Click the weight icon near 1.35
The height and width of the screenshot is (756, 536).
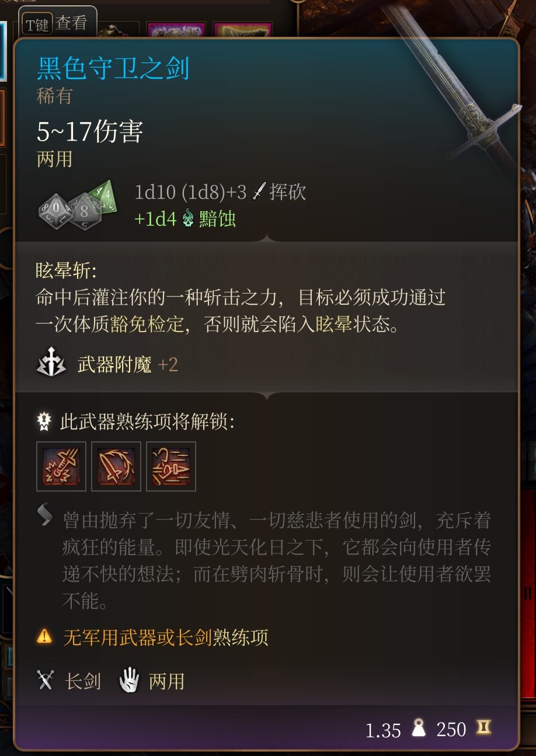point(419,728)
